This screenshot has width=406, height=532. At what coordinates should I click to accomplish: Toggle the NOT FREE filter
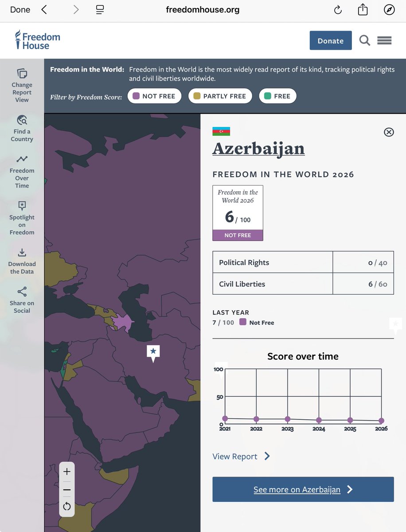[155, 96]
